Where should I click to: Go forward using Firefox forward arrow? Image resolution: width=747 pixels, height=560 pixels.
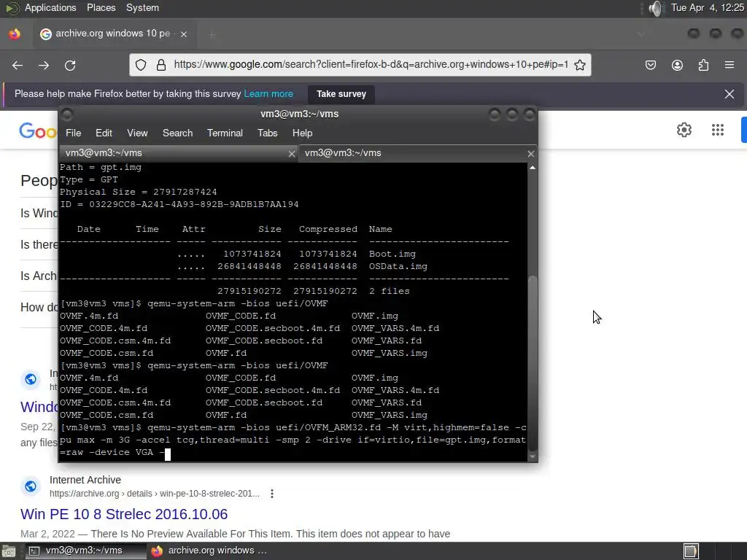pyautogui.click(x=44, y=65)
